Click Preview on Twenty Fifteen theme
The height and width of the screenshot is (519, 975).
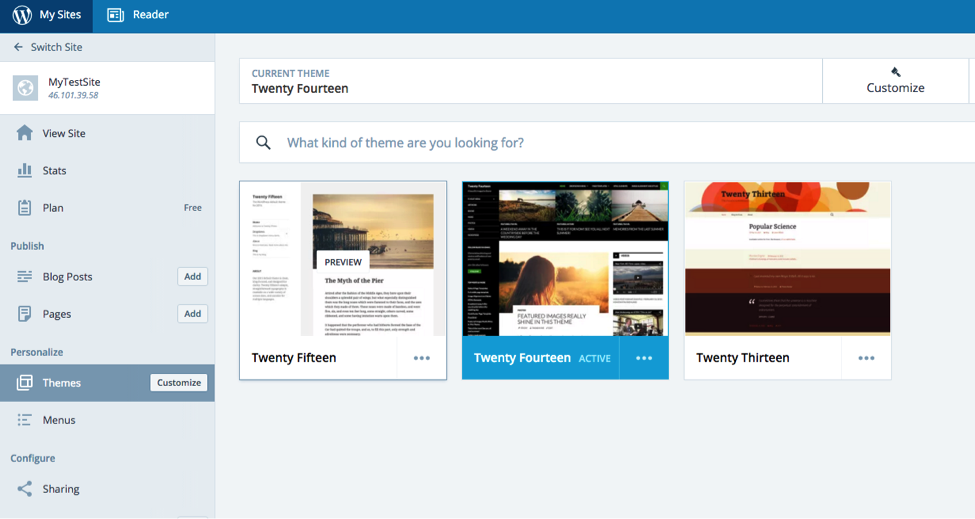(343, 262)
